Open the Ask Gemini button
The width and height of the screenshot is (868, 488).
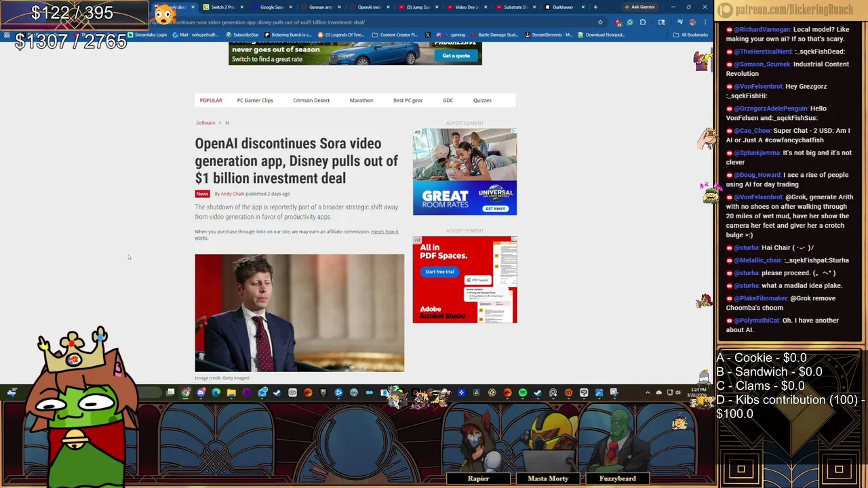[x=639, y=7]
